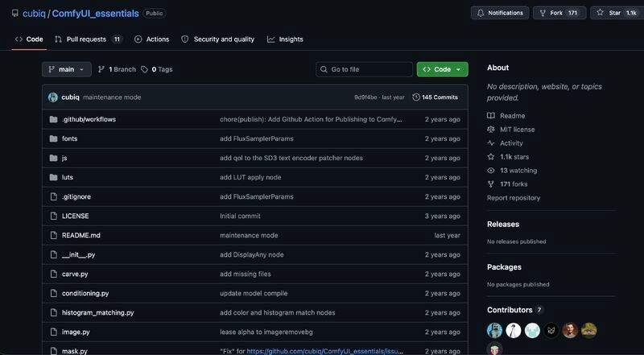Star the repository with the Star button
Viewport: 644px width, 355px height.
pos(617,13)
